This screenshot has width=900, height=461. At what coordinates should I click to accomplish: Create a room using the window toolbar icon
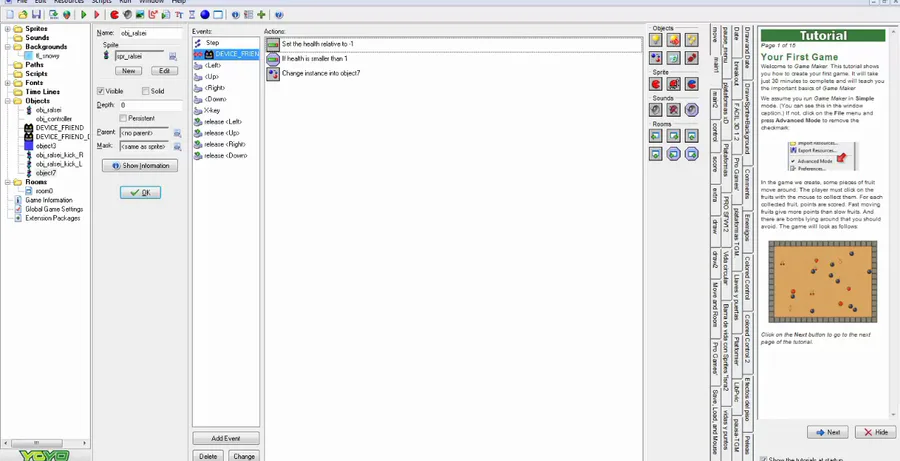coord(218,14)
